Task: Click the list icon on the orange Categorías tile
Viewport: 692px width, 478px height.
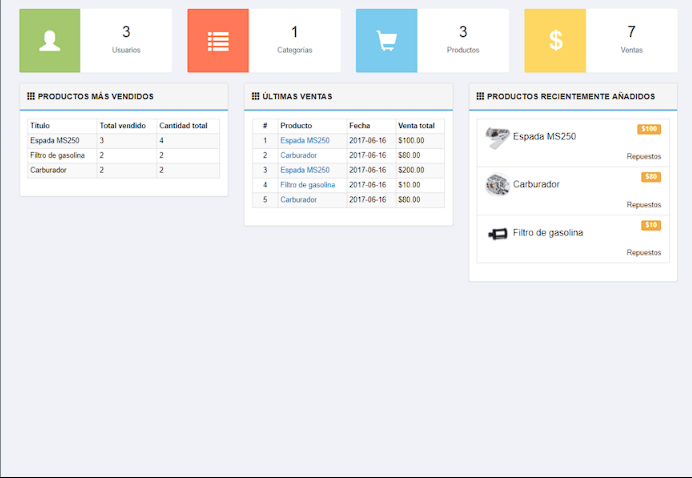Action: coord(218,41)
